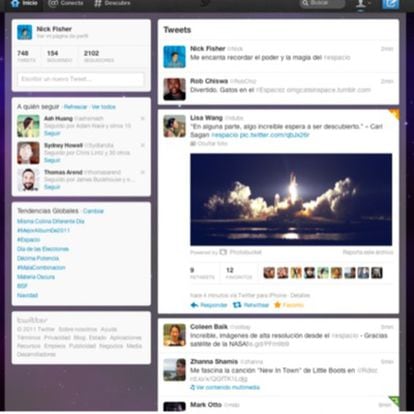Viewport: 414px width, 414px height.
Task: Refresh the who-to-follow suggestions
Action: click(75, 107)
